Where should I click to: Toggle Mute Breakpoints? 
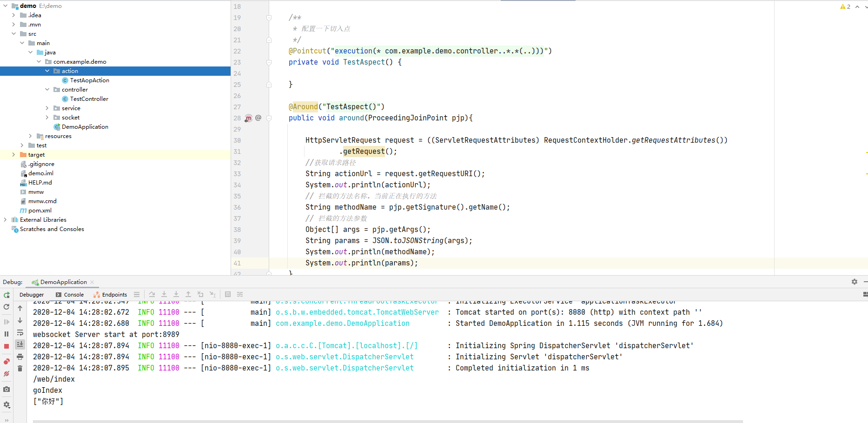[7, 374]
